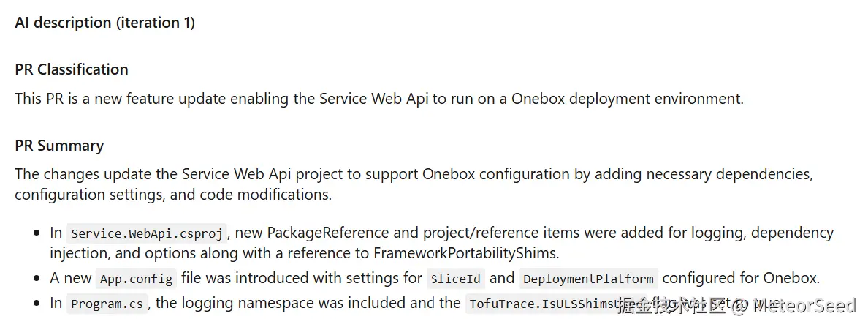Viewport: 868px width, 327px height.
Task: Click the Service.WebApi.csproj code label
Action: (x=148, y=233)
